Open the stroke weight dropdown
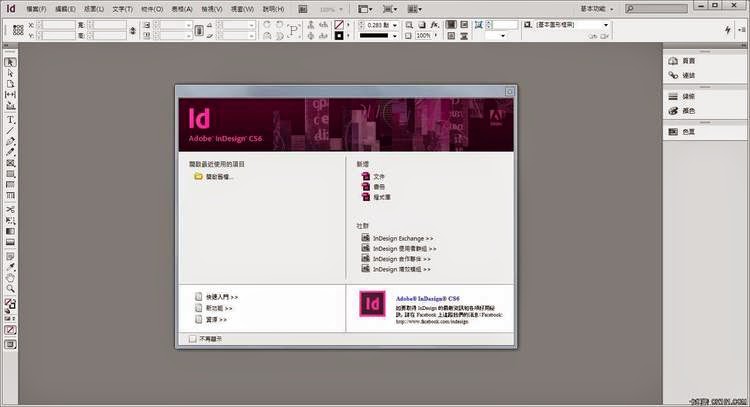The width and height of the screenshot is (750, 407). 395,25
